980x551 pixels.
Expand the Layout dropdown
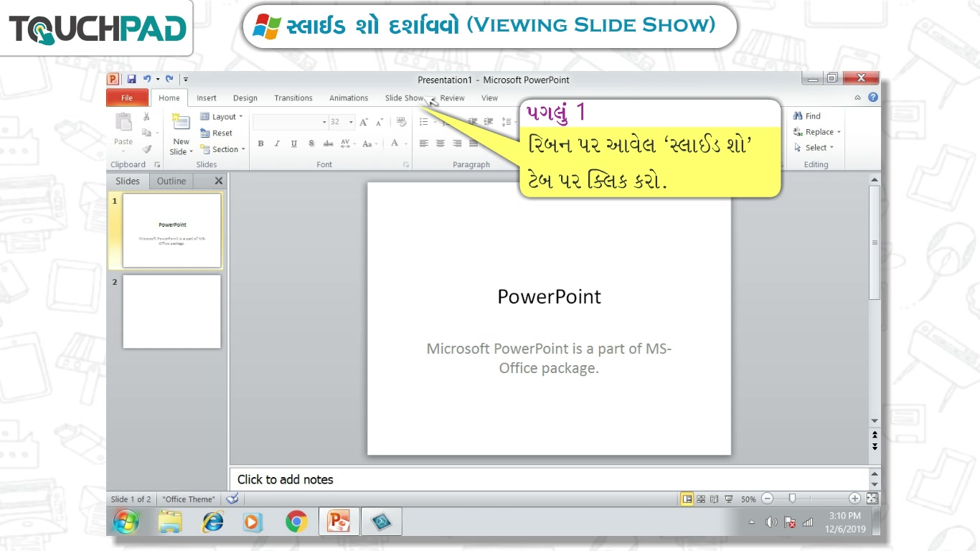tap(221, 116)
